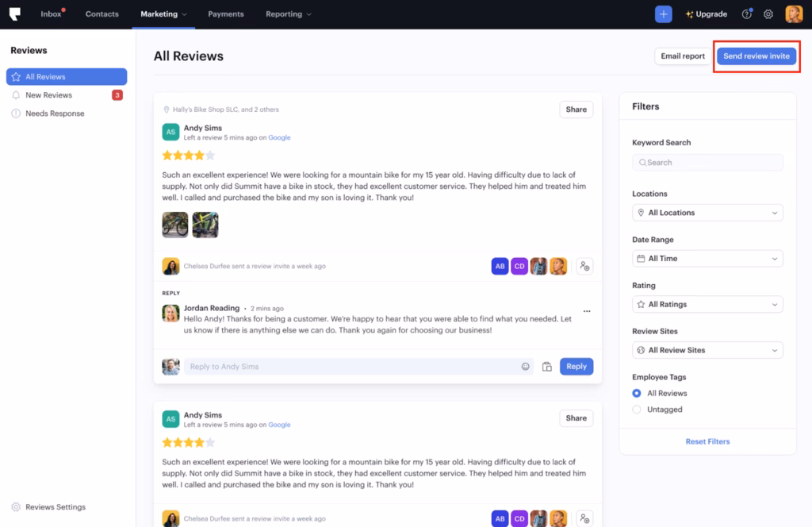Image resolution: width=812 pixels, height=527 pixels.
Task: Click the Keyword Search input field
Action: [x=707, y=163]
